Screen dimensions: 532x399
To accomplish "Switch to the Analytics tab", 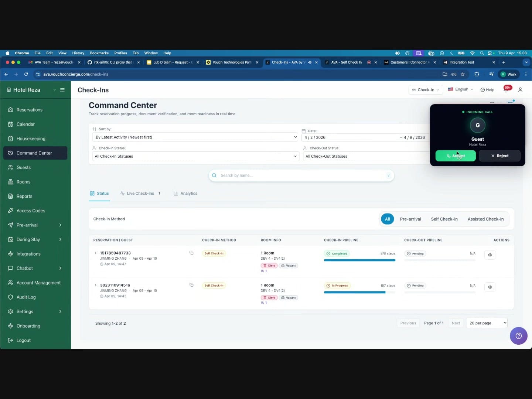I will pyautogui.click(x=189, y=193).
